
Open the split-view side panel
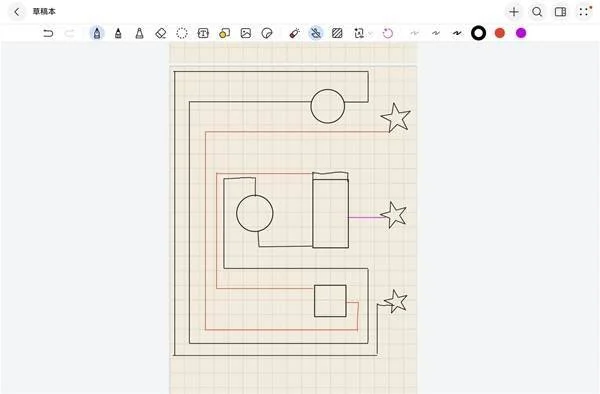[561, 12]
